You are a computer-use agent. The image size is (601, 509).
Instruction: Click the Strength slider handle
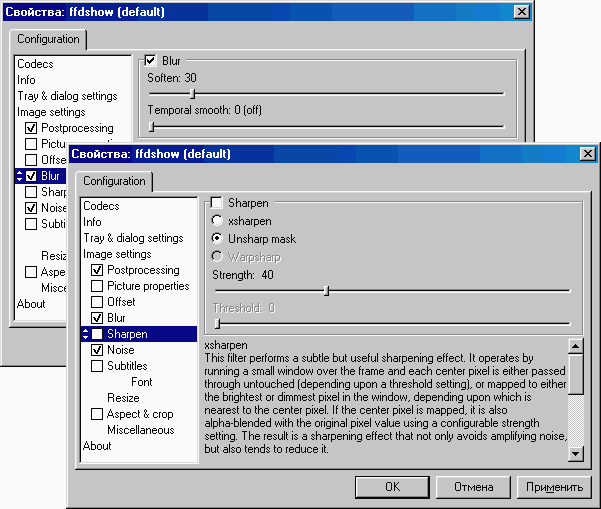(x=326, y=291)
